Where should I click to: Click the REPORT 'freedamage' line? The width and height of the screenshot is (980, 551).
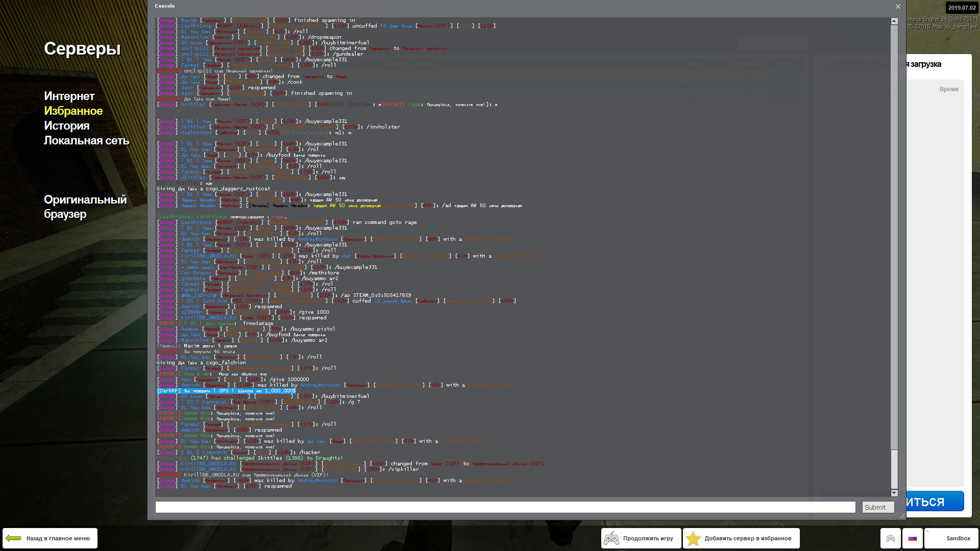[215, 323]
